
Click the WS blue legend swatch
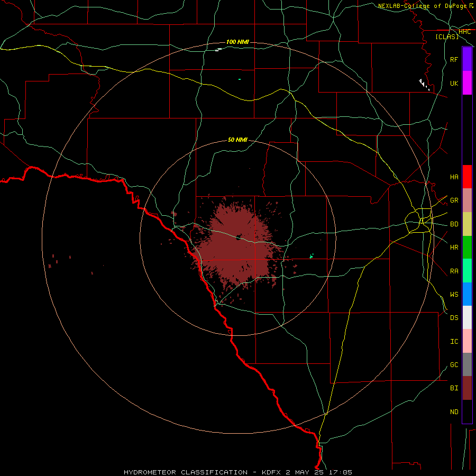(x=467, y=294)
